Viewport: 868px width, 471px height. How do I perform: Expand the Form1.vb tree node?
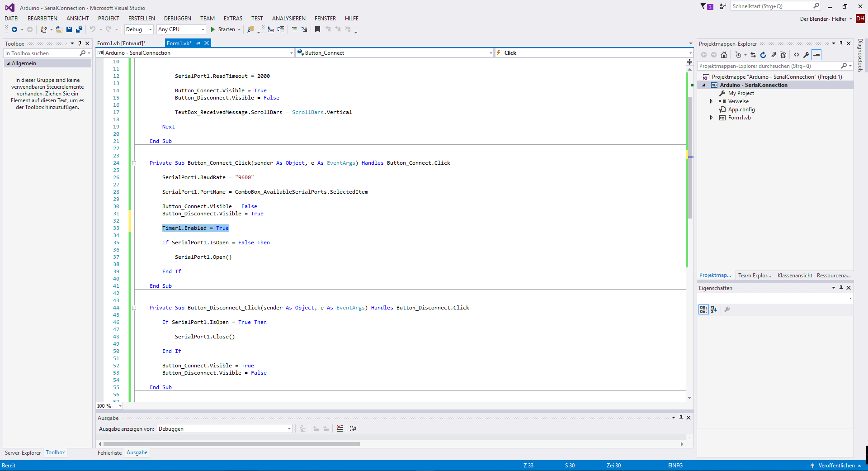click(712, 117)
